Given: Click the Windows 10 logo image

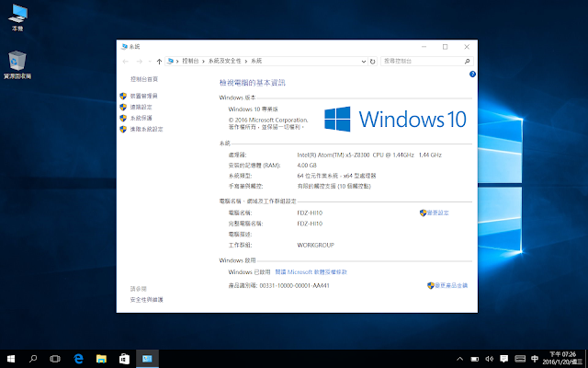Looking at the screenshot, I should pos(395,119).
